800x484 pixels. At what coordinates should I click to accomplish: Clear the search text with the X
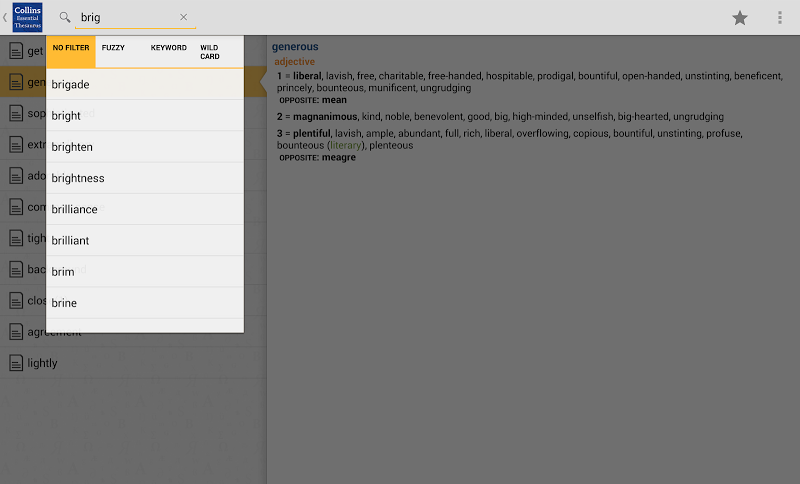184,17
